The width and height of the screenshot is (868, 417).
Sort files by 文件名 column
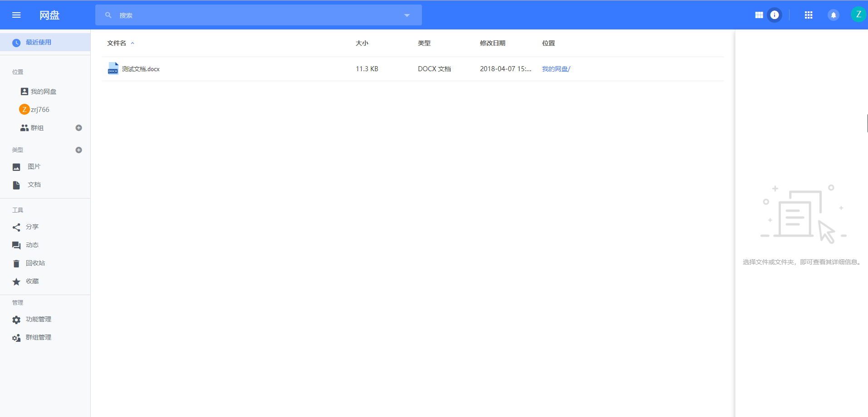(x=117, y=43)
